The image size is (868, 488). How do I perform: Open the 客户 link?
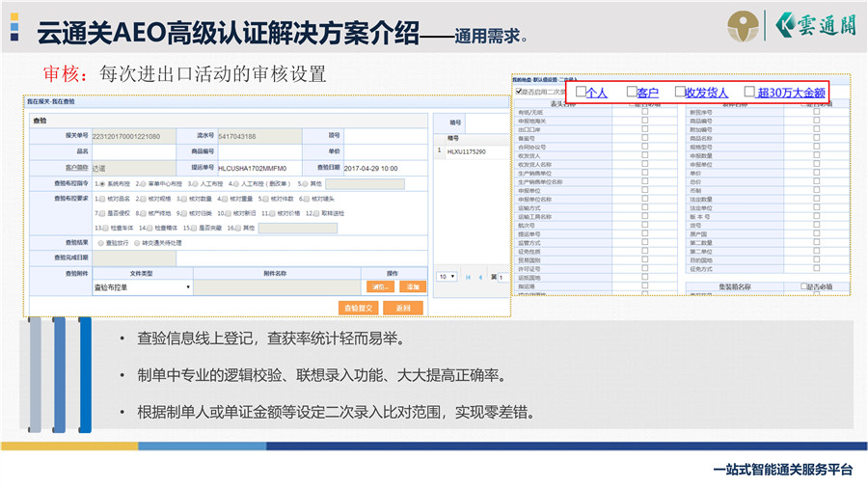coord(648,93)
